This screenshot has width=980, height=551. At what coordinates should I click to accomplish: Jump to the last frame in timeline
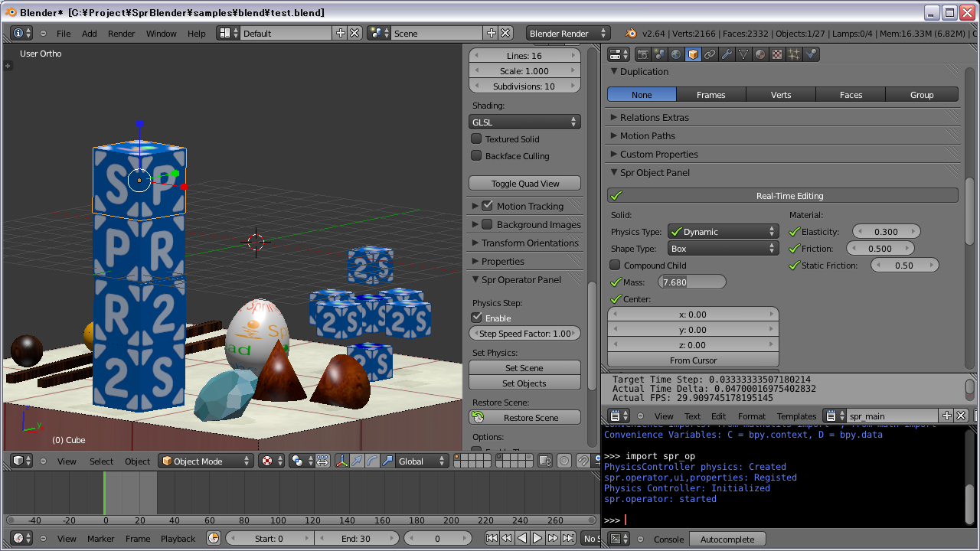coord(568,539)
